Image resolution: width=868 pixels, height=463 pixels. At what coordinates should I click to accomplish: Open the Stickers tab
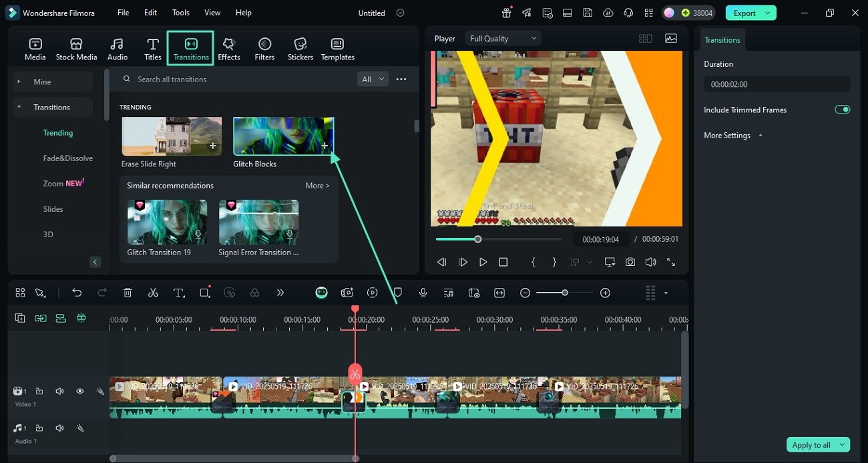(300, 49)
